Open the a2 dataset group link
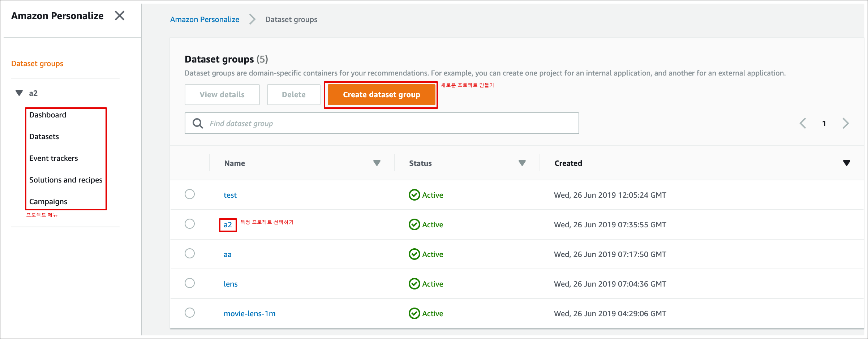Image resolution: width=868 pixels, height=339 pixels. coord(228,225)
